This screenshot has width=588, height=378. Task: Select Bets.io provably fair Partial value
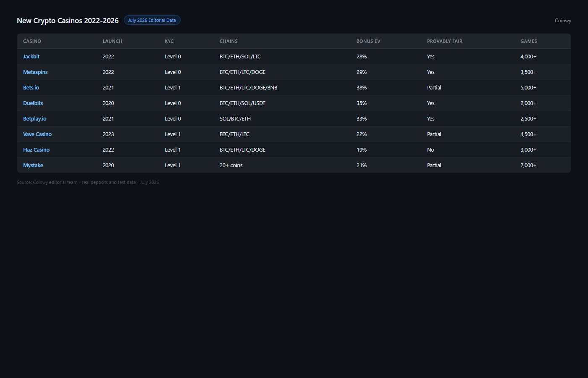coord(434,88)
